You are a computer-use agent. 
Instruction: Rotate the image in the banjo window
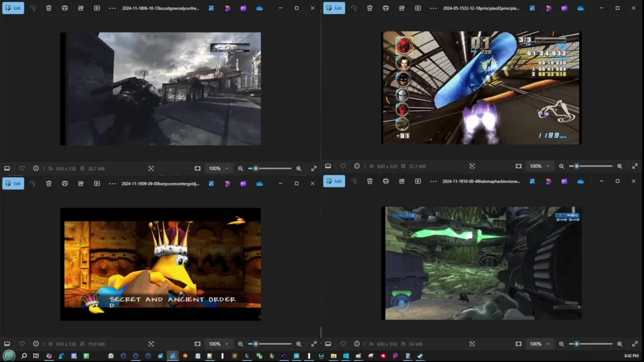pyautogui.click(x=33, y=184)
